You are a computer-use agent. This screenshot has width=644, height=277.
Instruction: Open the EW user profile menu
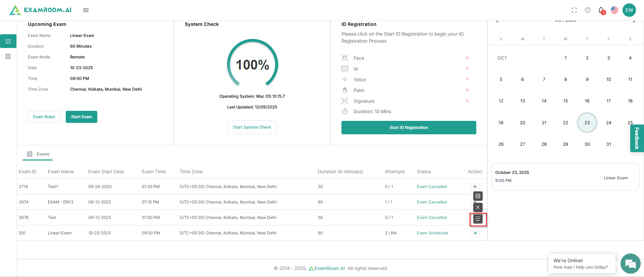point(629,10)
